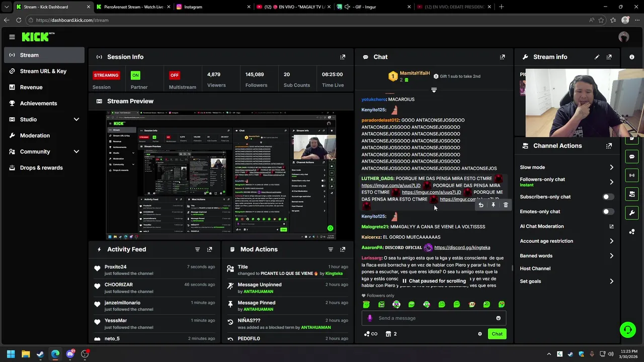Screen dimensions: 644x362
Task: Click the channel points infinity icon
Action: pyautogui.click(x=371, y=334)
